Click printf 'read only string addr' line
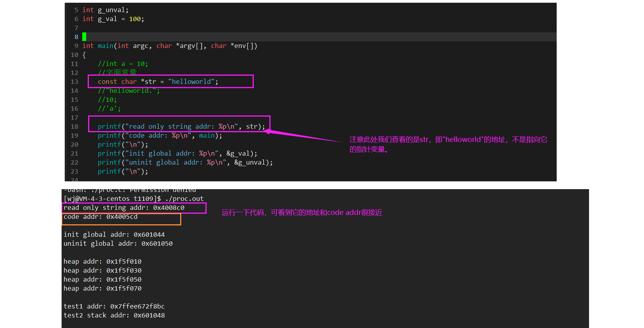This screenshot has height=328, width=644. coord(181,127)
